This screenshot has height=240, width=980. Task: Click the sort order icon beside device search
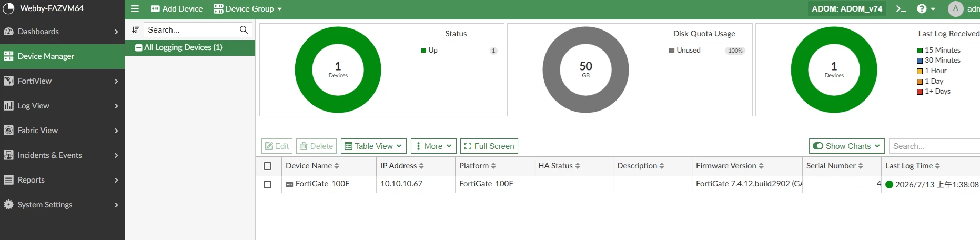pos(135,30)
